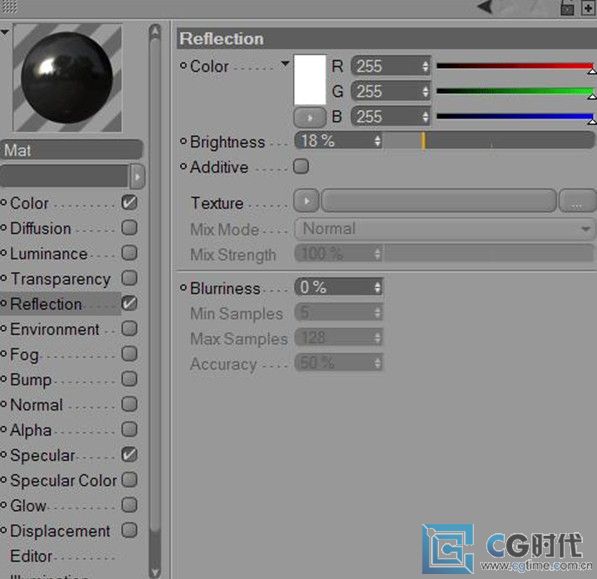Click the small arrow button below swatch
597x579 pixels.
click(310, 117)
